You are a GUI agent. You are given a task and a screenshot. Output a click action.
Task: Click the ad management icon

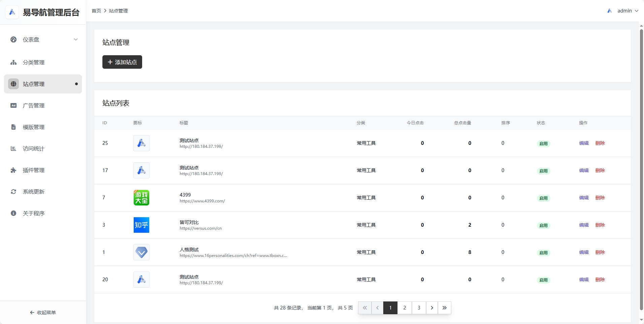tap(13, 105)
